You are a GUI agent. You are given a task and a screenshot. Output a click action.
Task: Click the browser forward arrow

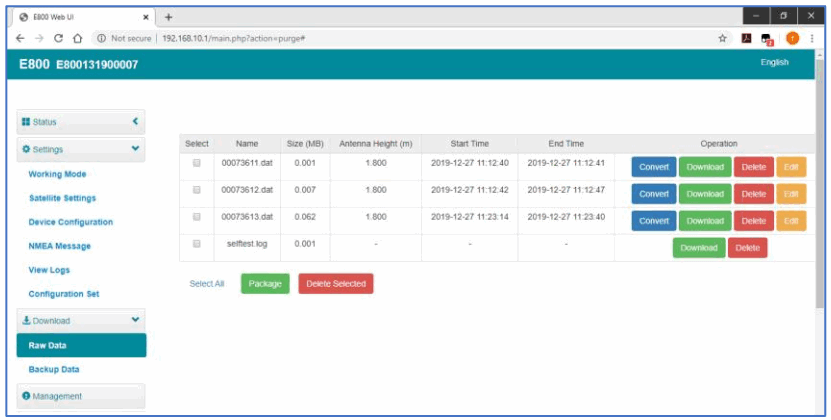[x=39, y=38]
